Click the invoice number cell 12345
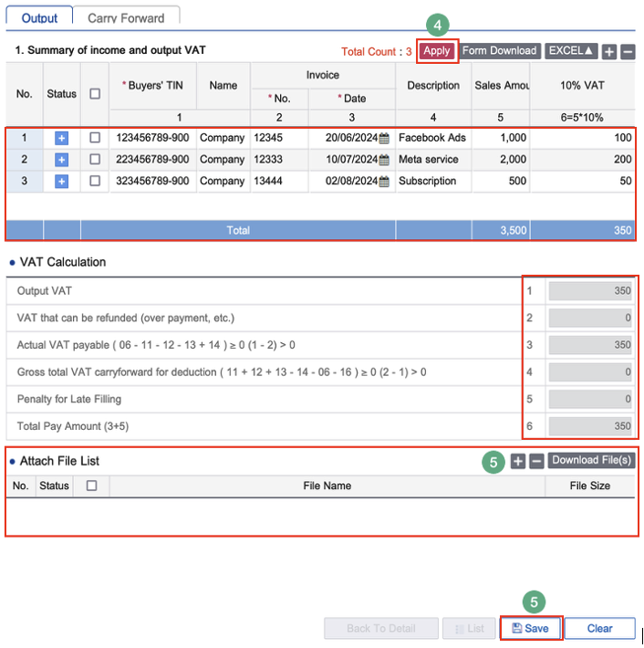This screenshot has width=644, height=648. coord(280,138)
